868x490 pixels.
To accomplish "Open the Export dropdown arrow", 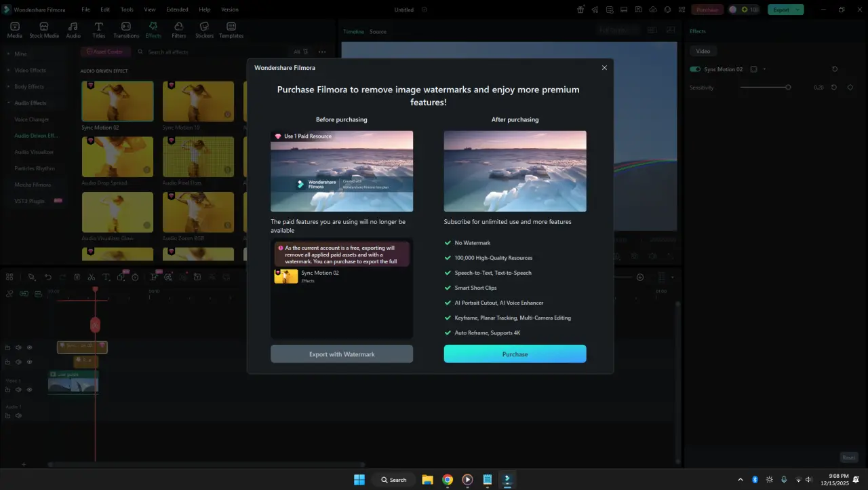I will [x=797, y=10].
